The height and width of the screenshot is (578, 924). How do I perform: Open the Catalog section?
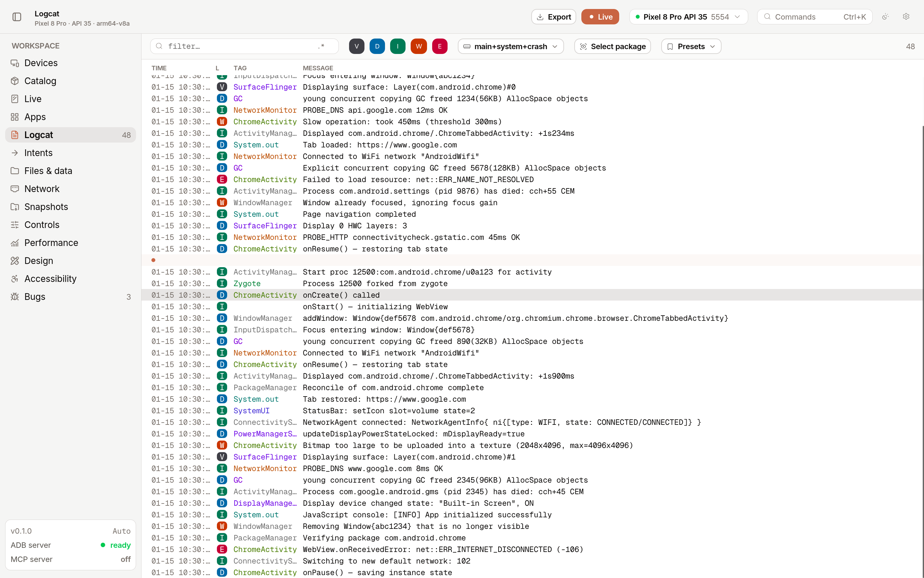point(71,81)
